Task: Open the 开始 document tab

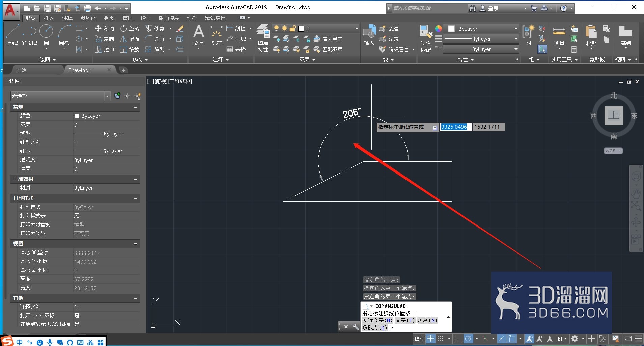Action: pyautogui.click(x=22, y=70)
